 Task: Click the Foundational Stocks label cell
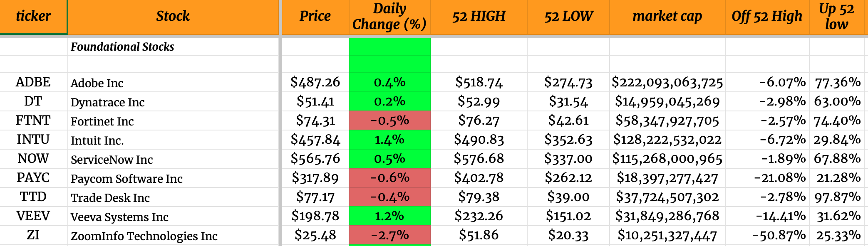pos(122,47)
